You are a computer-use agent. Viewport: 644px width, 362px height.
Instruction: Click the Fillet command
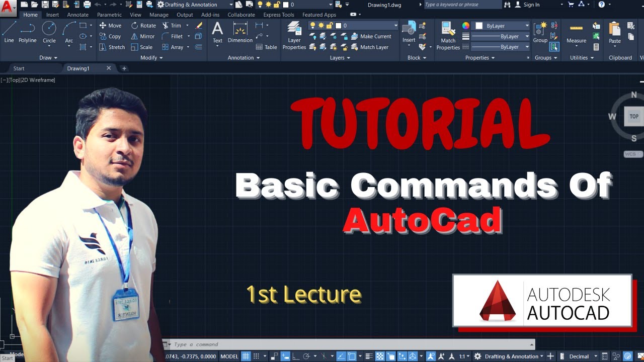173,36
